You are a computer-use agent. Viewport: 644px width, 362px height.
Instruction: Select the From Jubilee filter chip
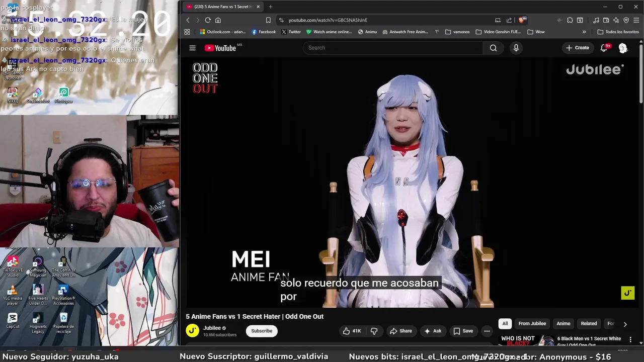click(x=532, y=324)
